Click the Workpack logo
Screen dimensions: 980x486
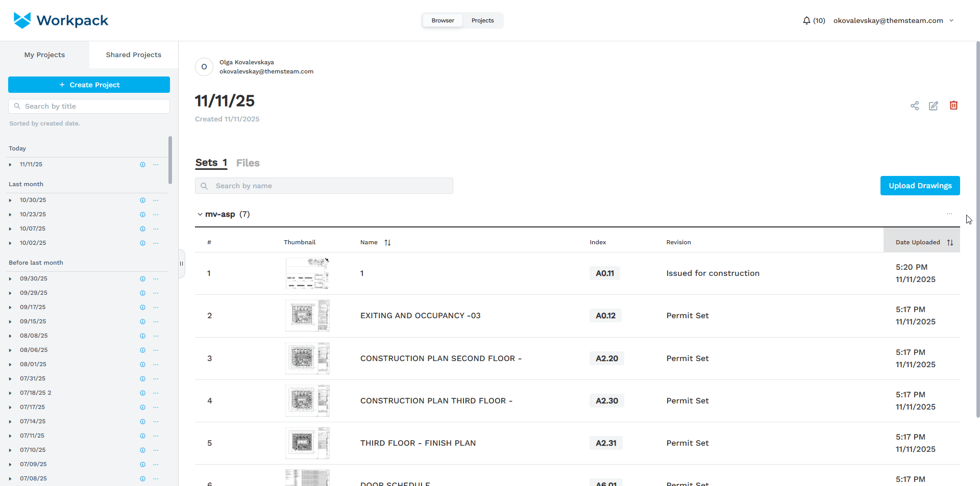[61, 20]
